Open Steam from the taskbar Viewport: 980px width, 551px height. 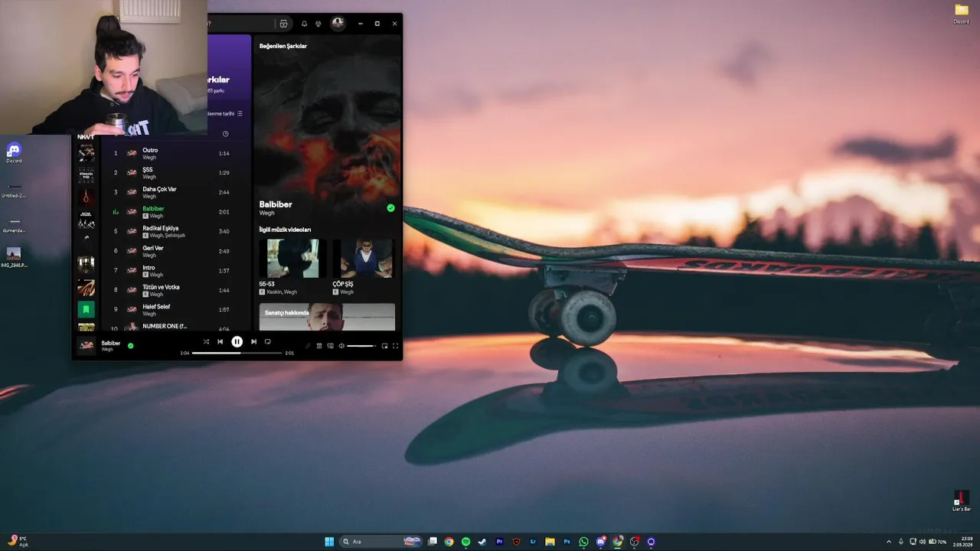point(482,542)
